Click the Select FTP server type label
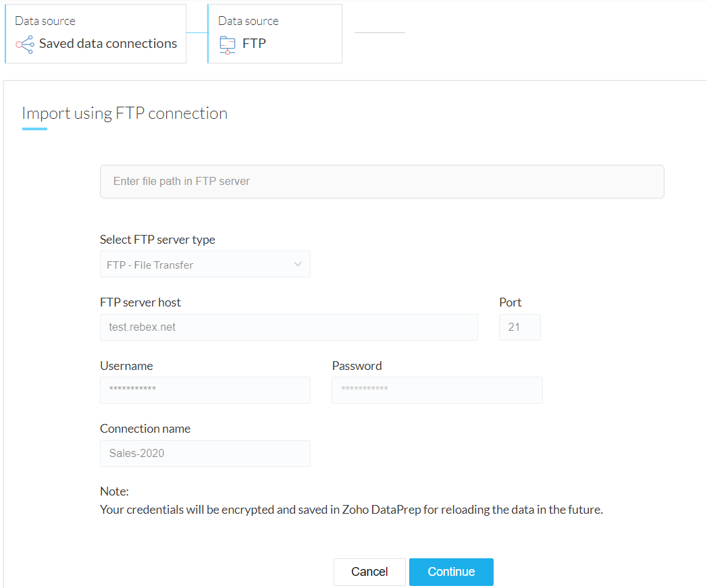Image resolution: width=707 pixels, height=588 pixels. (157, 240)
